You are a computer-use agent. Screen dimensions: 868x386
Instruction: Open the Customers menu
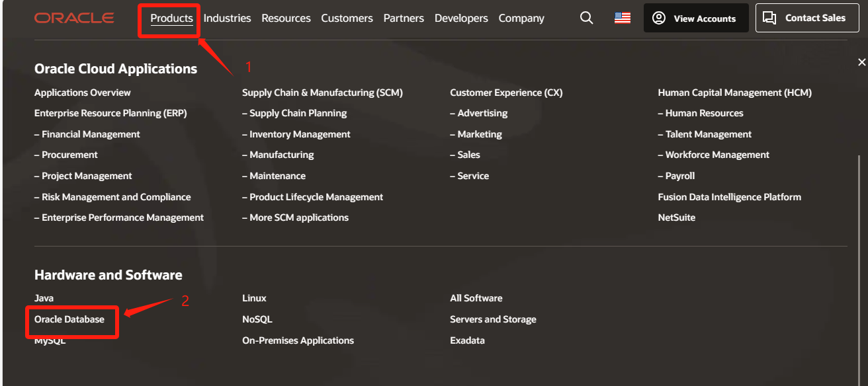pyautogui.click(x=347, y=19)
